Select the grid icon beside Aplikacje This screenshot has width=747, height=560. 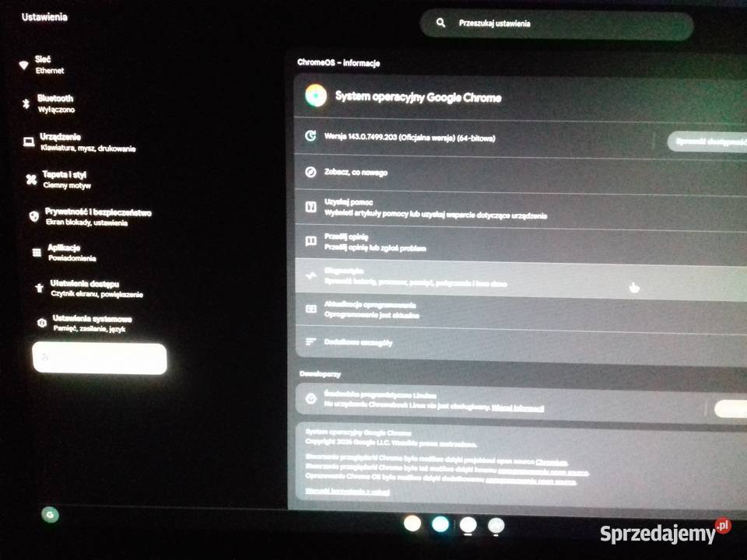tap(36, 252)
